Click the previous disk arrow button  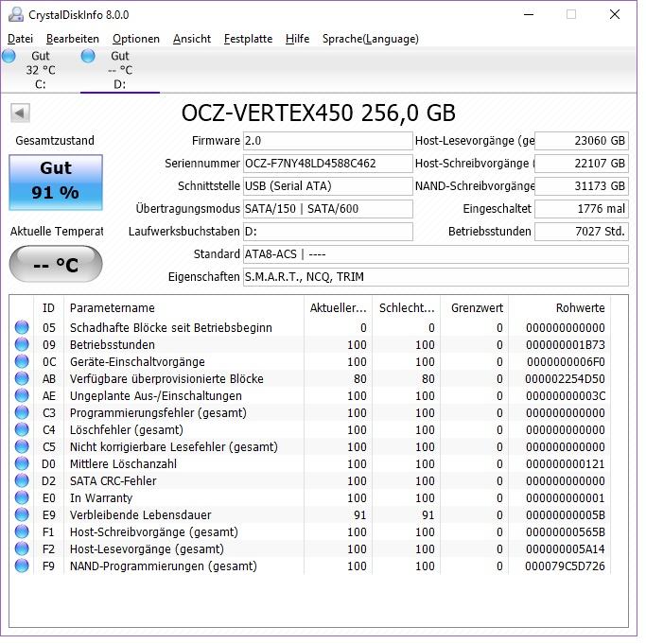tap(20, 113)
